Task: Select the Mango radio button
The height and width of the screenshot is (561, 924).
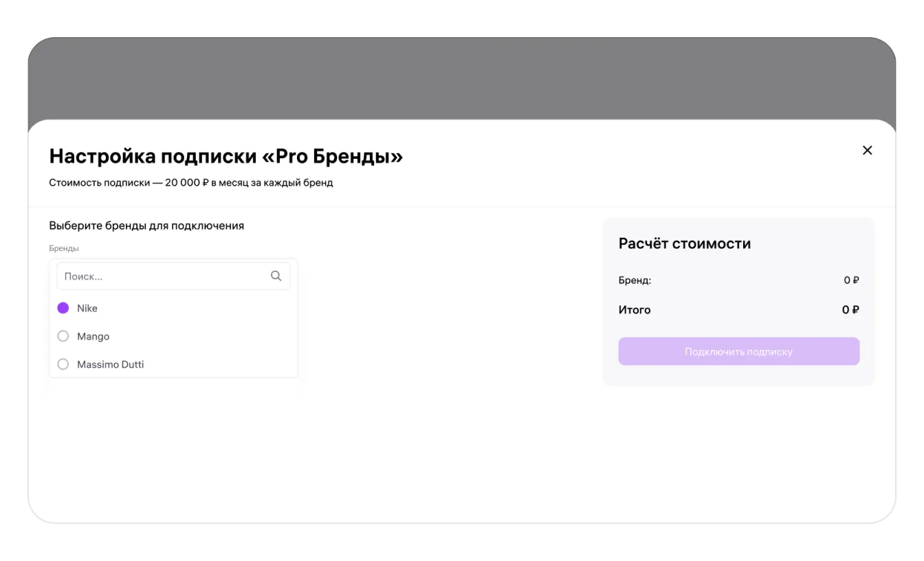Action: pyautogui.click(x=63, y=336)
